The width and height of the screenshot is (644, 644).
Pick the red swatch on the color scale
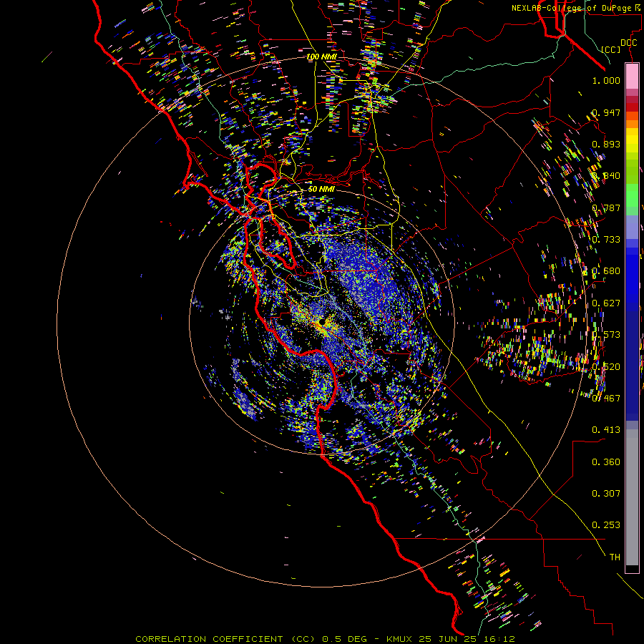click(632, 107)
